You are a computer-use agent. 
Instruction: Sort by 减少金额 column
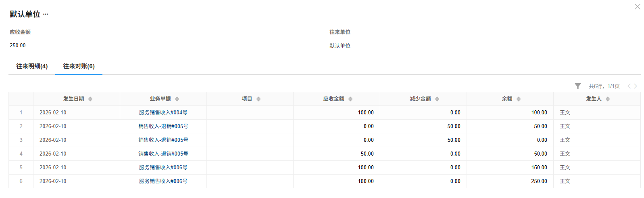[437, 99]
